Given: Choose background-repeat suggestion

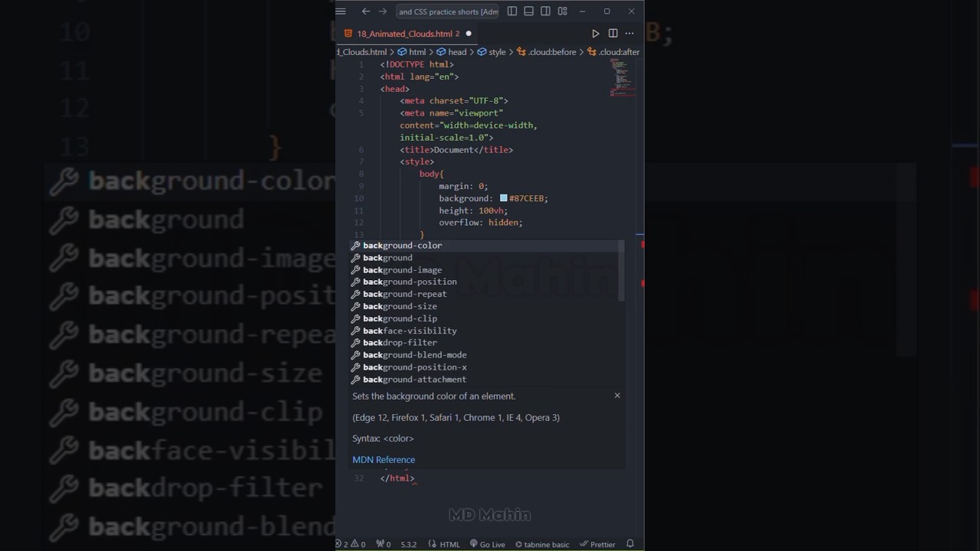Looking at the screenshot, I should pos(486,294).
